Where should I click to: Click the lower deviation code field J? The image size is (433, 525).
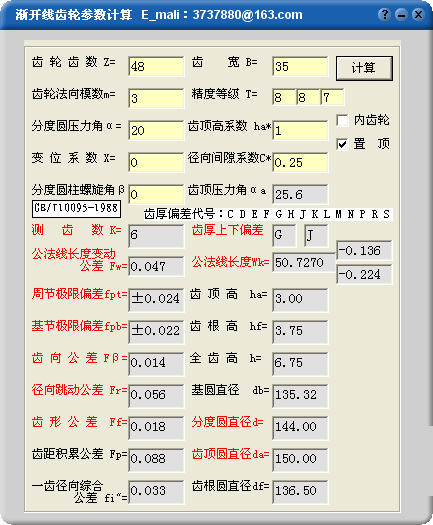tap(316, 235)
